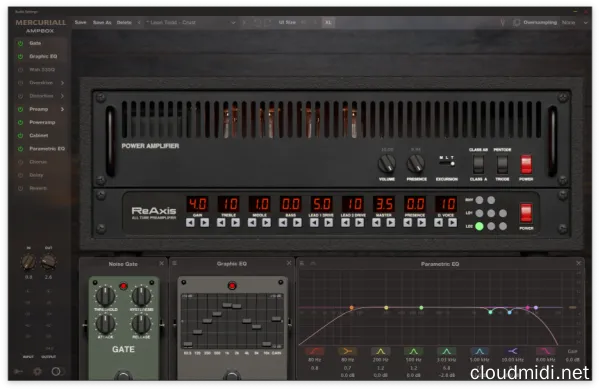Select the Delay module in the sidebar
This screenshot has height=390, width=600.
pyautogui.click(x=36, y=175)
